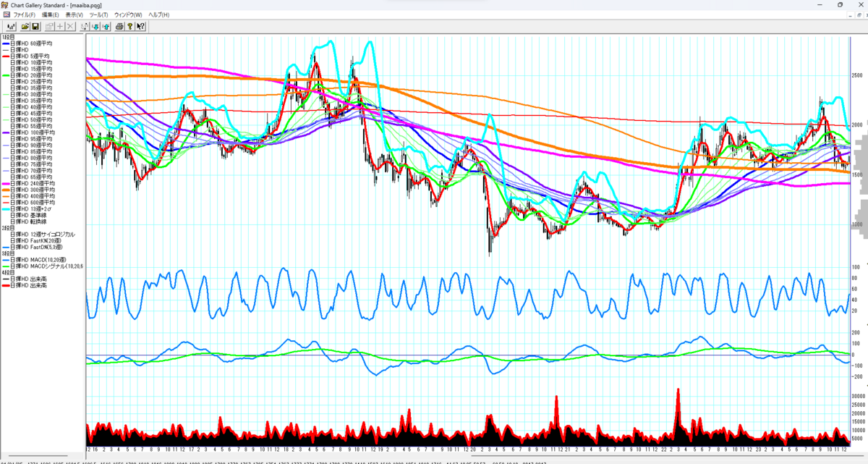Screen dimensions: 868x464
Task: Click the 2段目 section header
Action: tap(8, 227)
